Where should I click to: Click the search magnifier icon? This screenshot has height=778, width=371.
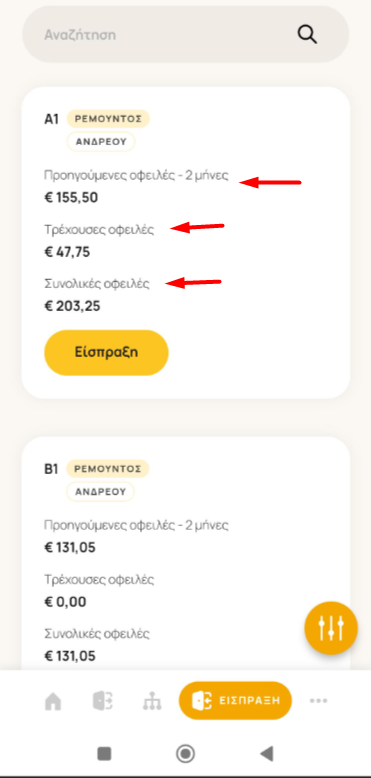click(307, 35)
